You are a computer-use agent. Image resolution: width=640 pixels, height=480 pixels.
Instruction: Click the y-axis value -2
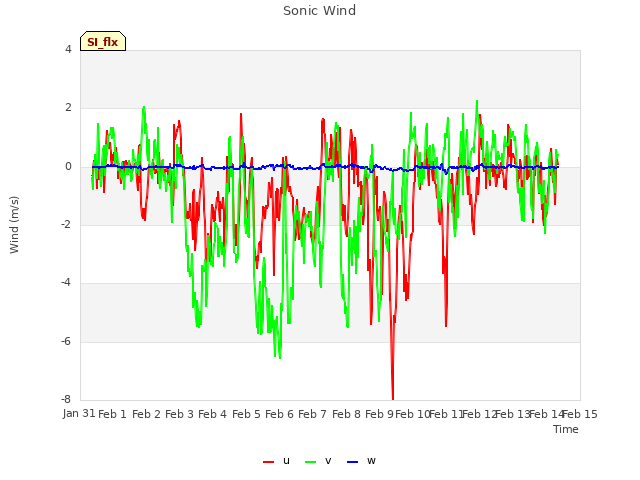point(67,224)
